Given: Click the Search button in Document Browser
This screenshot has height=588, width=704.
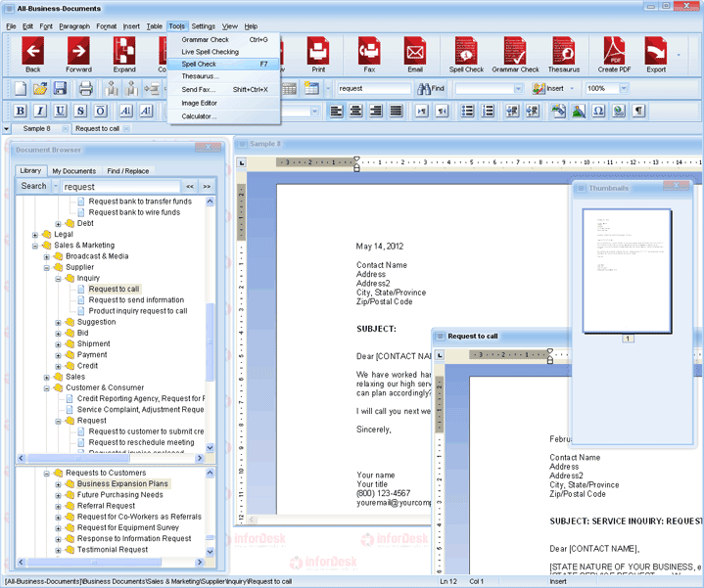Looking at the screenshot, I should 33,186.
